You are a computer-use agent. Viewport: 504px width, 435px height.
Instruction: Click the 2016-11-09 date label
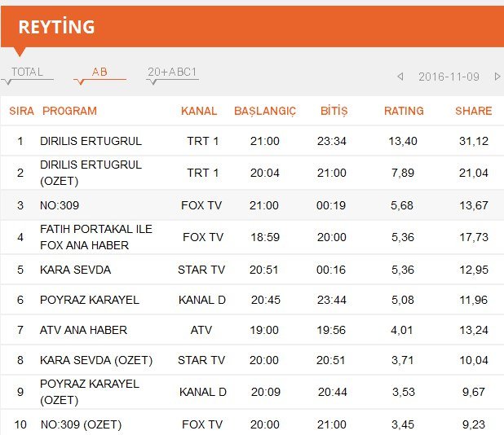tap(449, 77)
